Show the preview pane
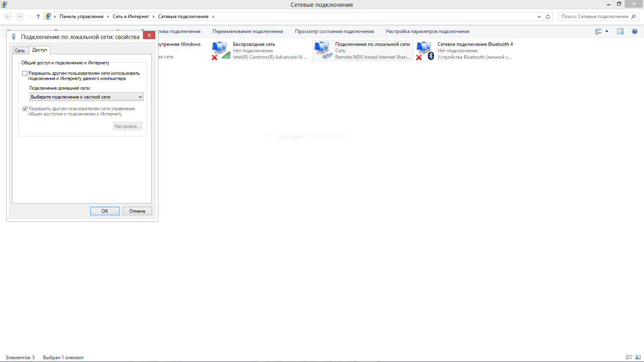Viewport: 644px width, 362px height. (x=620, y=31)
